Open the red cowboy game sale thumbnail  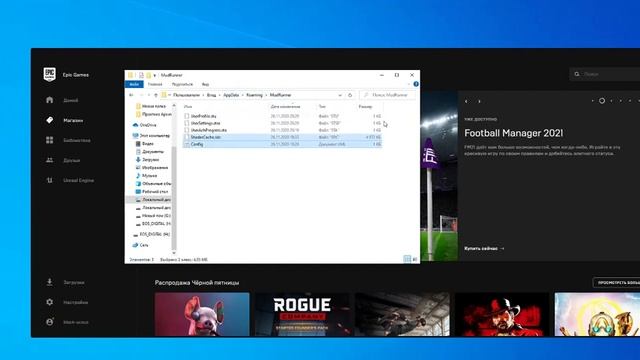click(x=502, y=314)
